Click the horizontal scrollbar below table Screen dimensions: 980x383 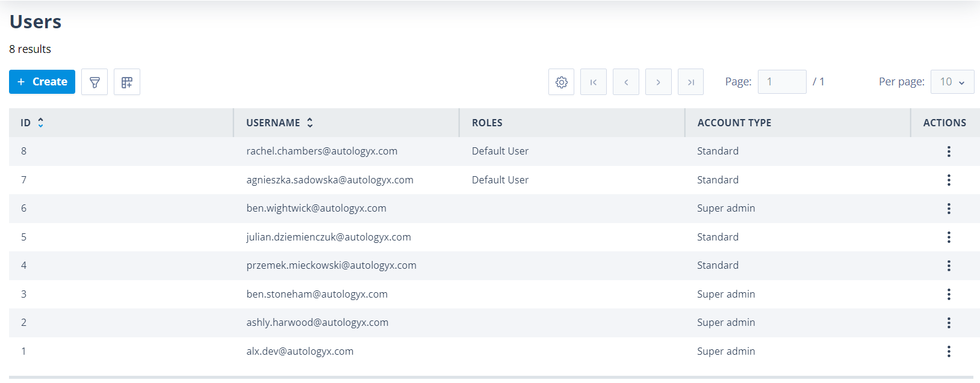491,378
